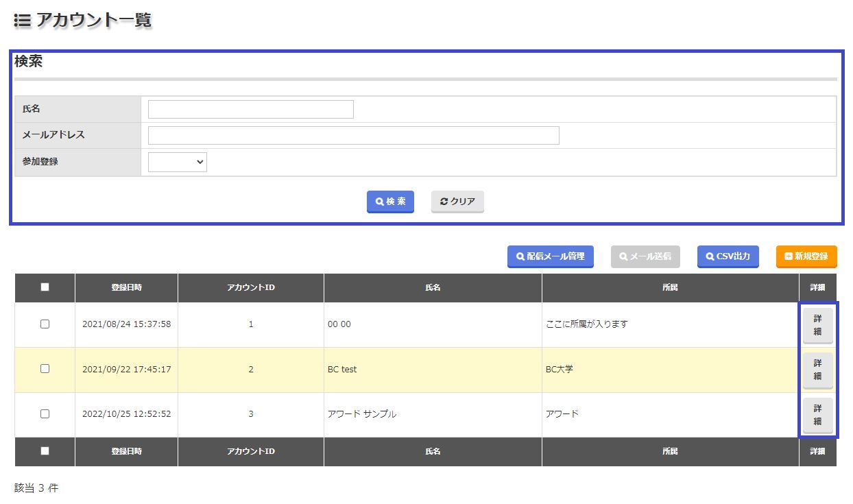Screen dimensions: 853x504
Task: View 詳細 for アワード サンプル account
Action: pos(817,415)
